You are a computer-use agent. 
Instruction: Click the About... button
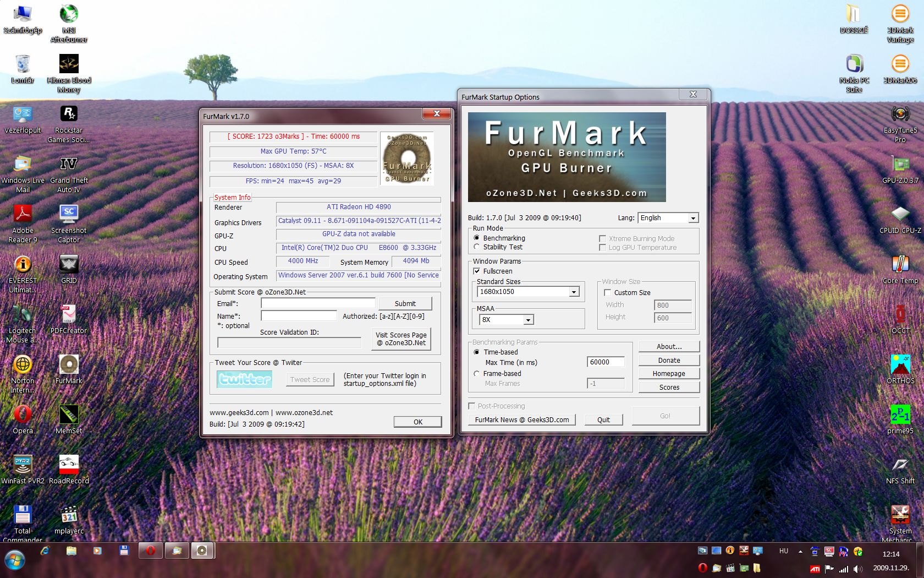point(669,346)
